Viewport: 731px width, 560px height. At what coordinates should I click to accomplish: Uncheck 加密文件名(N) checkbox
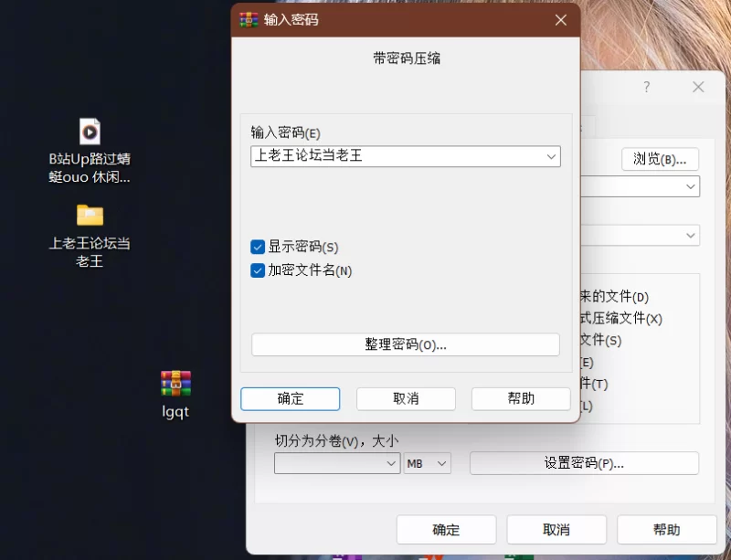click(x=258, y=270)
